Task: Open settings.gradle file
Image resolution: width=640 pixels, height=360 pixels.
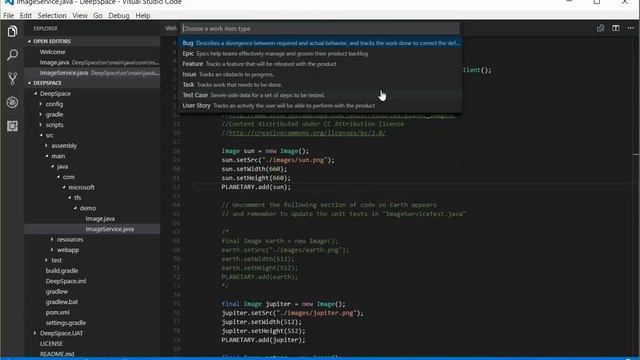Action: click(66, 323)
